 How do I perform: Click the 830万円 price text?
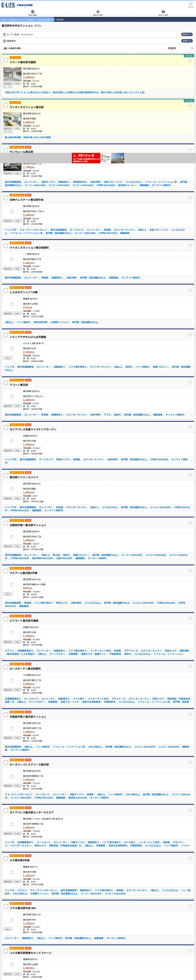[27, 588]
